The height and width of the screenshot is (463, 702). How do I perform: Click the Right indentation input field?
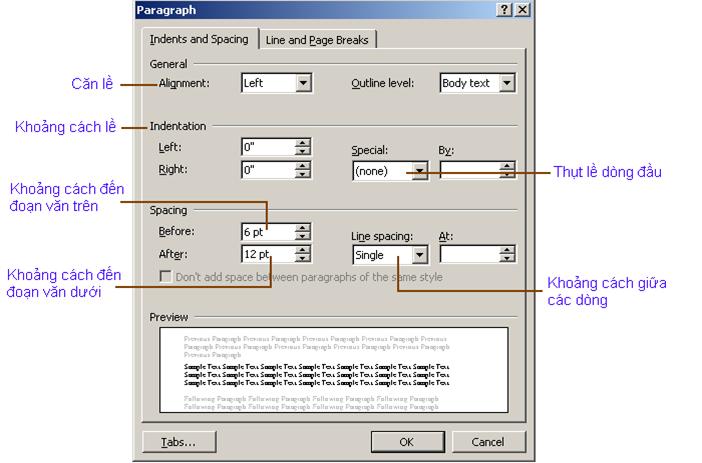click(x=268, y=170)
